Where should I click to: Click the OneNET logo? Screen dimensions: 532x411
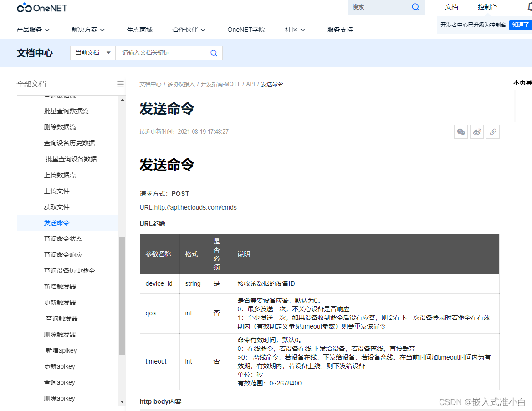click(x=41, y=7)
